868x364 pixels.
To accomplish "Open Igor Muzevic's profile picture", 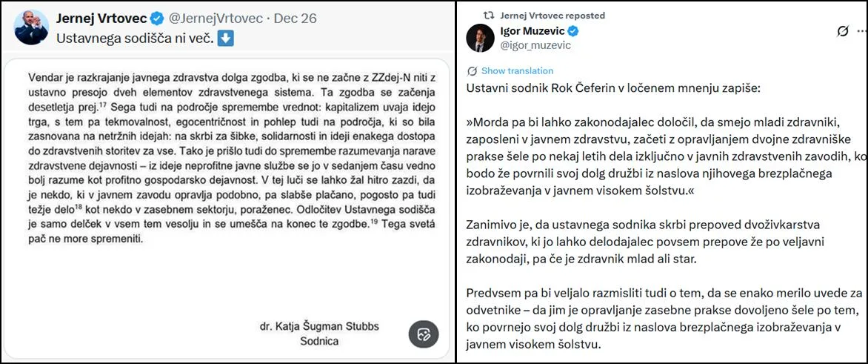I will (x=480, y=37).
